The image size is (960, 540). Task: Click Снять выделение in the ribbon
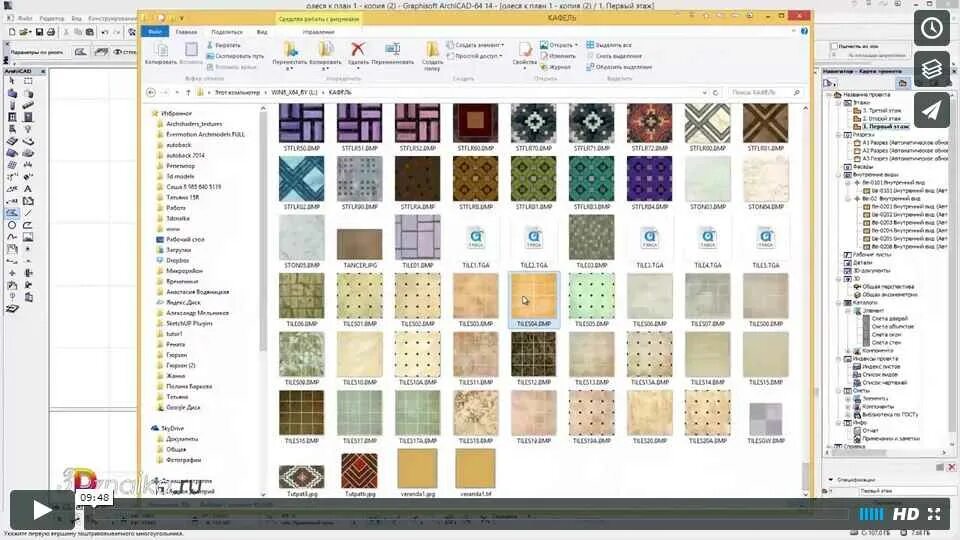point(614,56)
